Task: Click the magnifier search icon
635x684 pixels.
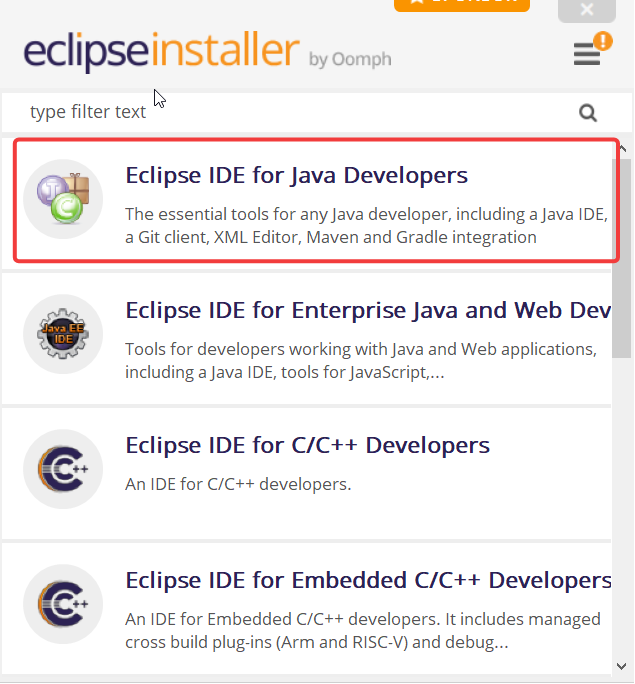Action: pyautogui.click(x=588, y=113)
